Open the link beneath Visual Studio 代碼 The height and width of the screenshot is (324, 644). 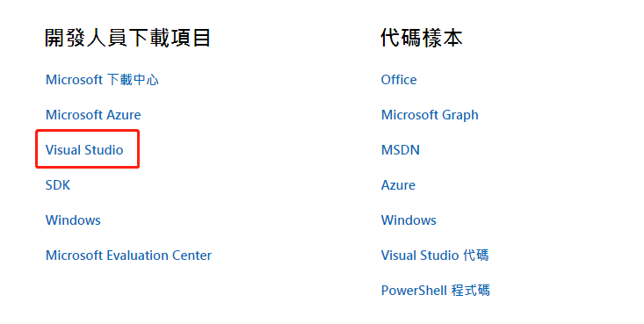(x=436, y=291)
